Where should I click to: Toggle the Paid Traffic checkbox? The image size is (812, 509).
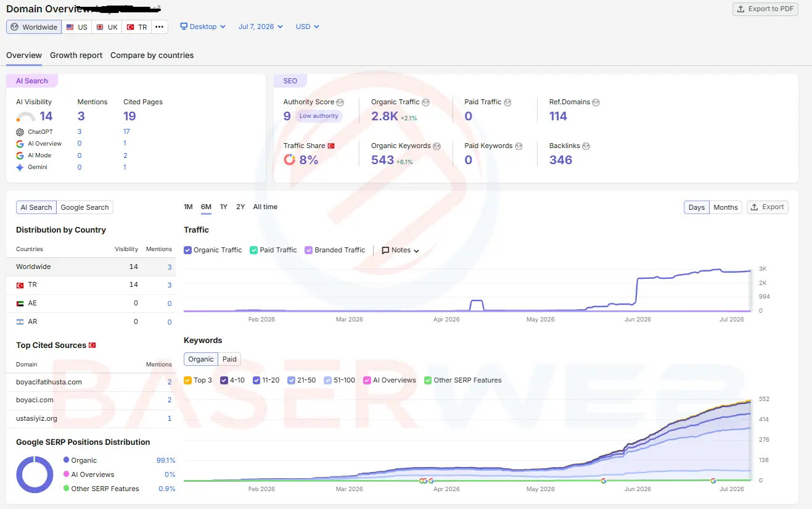pos(253,250)
